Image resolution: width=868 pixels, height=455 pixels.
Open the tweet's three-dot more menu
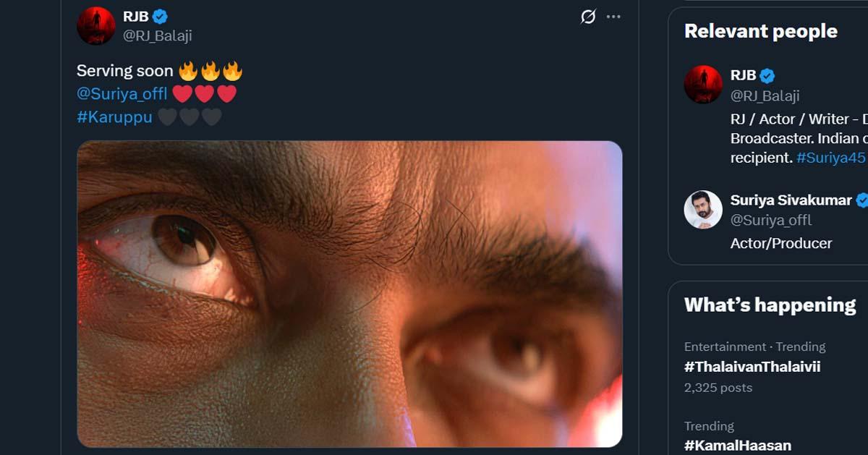point(613,17)
